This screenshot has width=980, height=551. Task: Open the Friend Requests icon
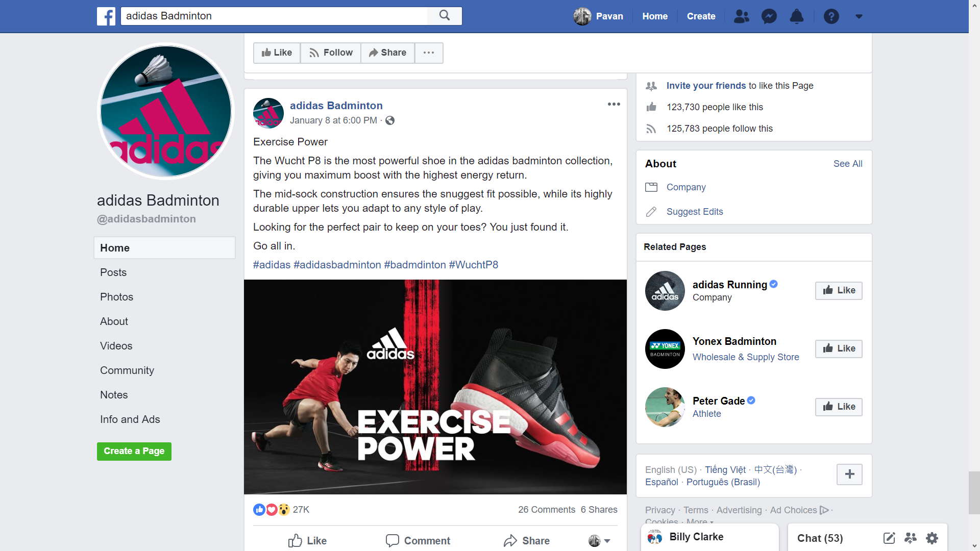[741, 16]
